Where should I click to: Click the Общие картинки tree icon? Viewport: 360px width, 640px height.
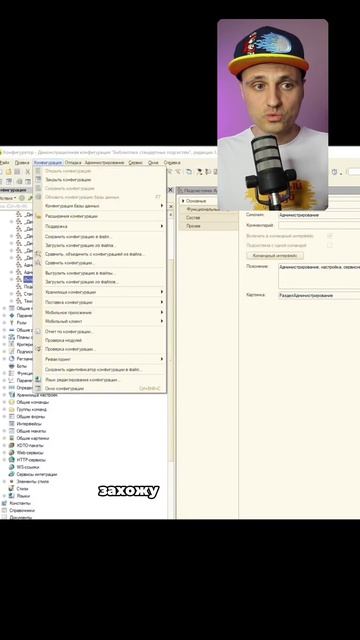(x=12, y=438)
